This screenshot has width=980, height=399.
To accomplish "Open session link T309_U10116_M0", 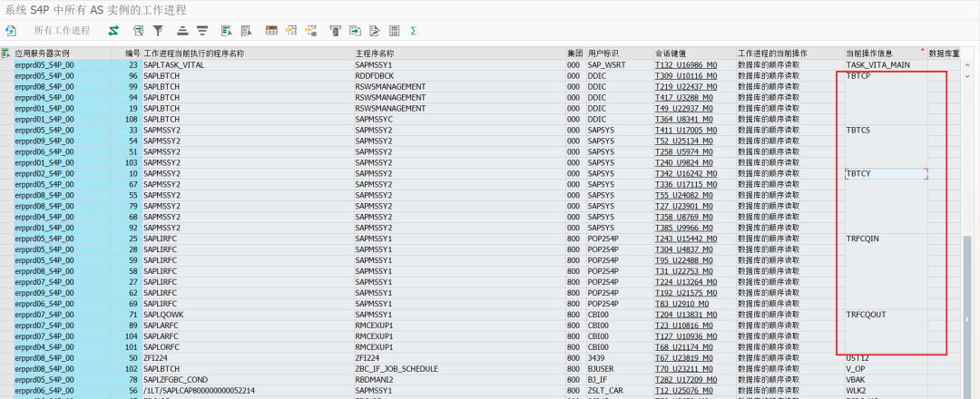I will [686, 75].
